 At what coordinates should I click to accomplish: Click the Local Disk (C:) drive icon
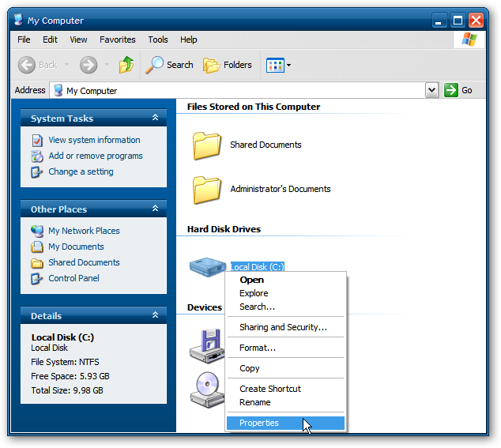[208, 267]
